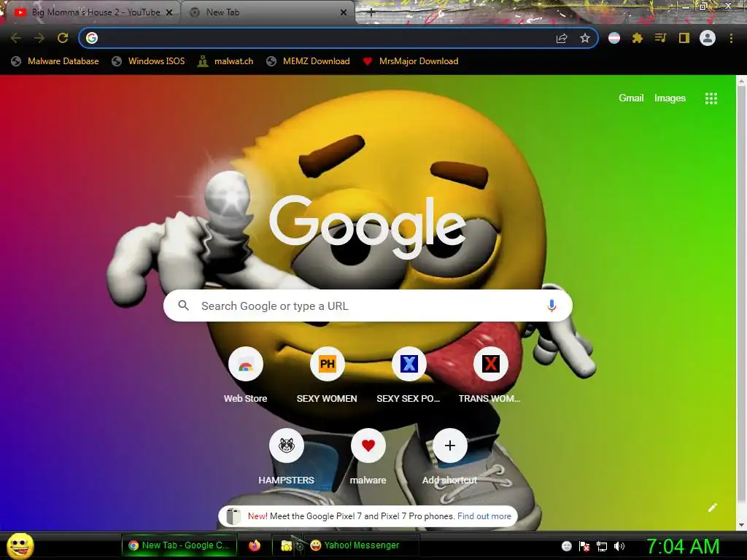
Task: Close the New Tab tab
Action: [x=344, y=13]
